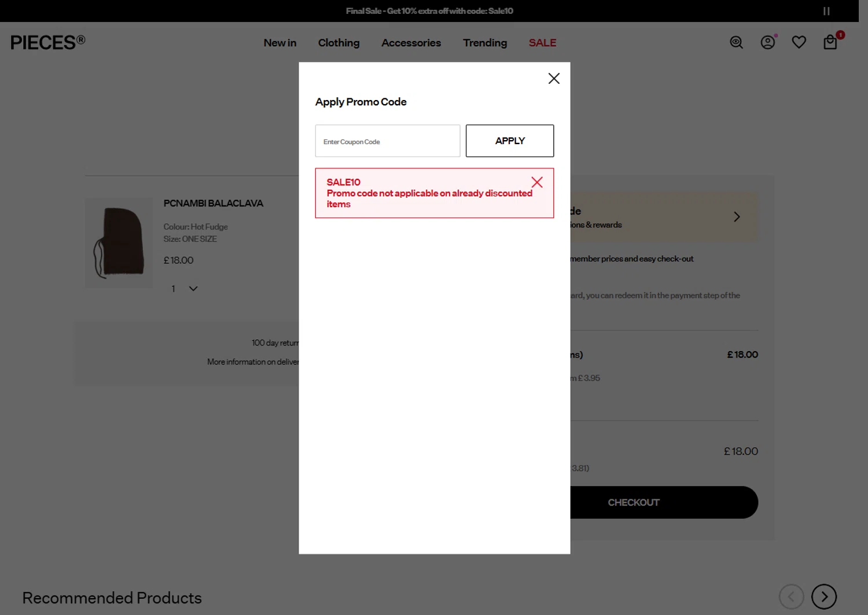Open the Accessories menu
The height and width of the screenshot is (615, 868).
411,43
